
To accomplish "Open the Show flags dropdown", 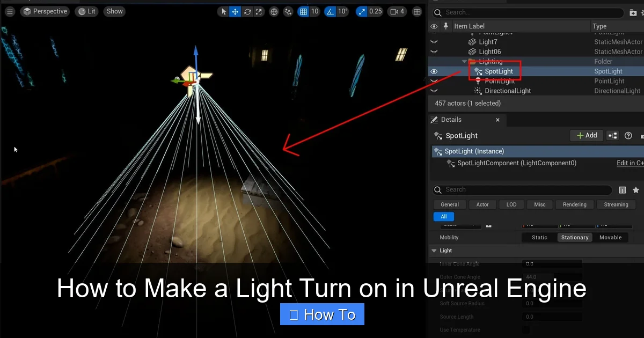I will (114, 11).
